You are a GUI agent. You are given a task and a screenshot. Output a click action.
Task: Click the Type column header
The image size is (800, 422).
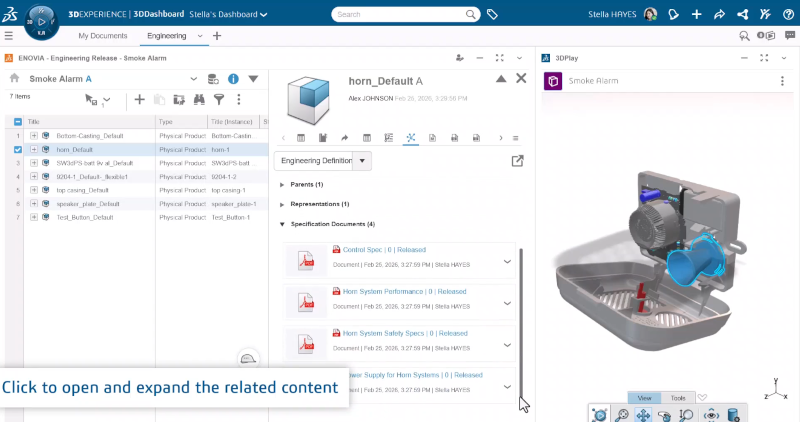[182, 121]
